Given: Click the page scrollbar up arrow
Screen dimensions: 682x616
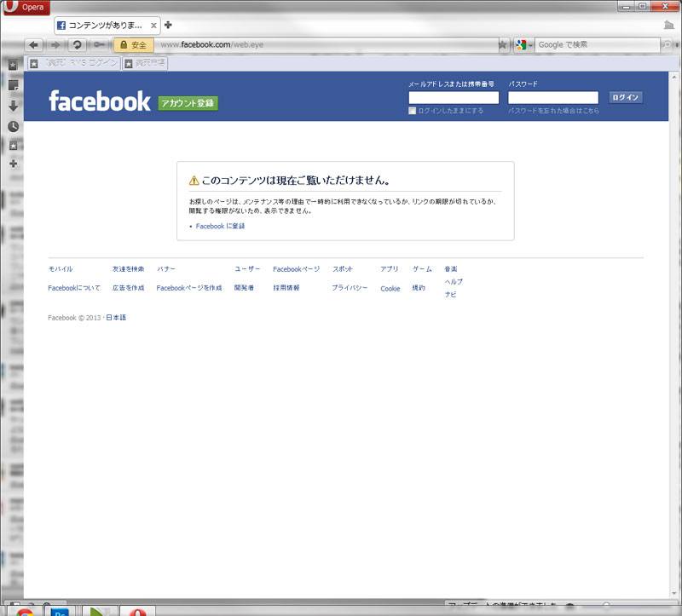Looking at the screenshot, I should point(674,77).
